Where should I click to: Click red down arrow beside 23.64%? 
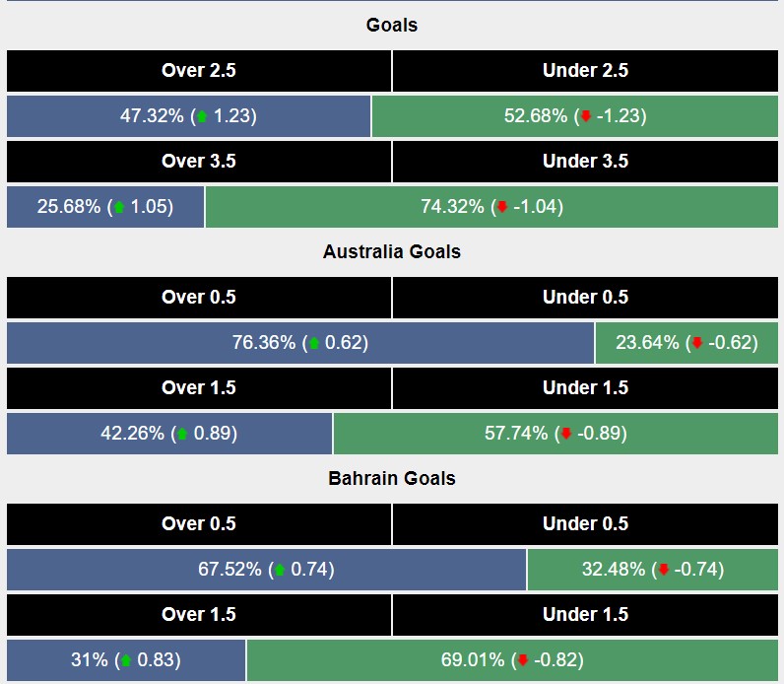[697, 343]
